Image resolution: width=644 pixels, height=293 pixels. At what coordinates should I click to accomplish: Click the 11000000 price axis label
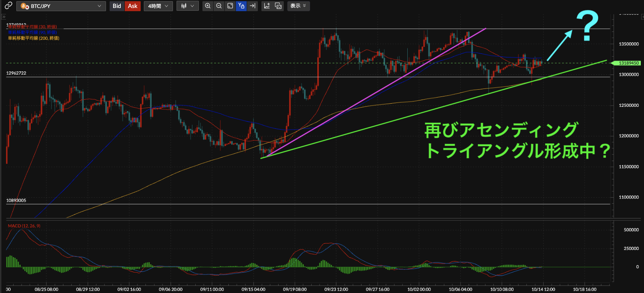tap(628, 197)
